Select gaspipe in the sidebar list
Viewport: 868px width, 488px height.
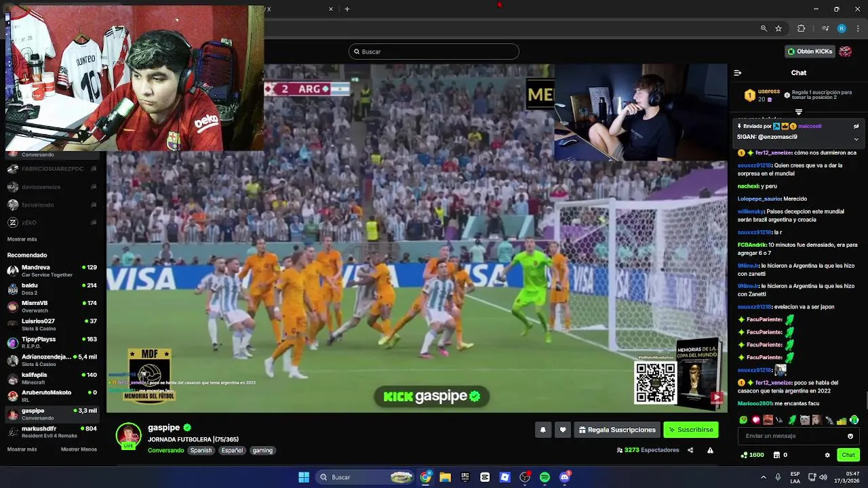pyautogui.click(x=52, y=414)
